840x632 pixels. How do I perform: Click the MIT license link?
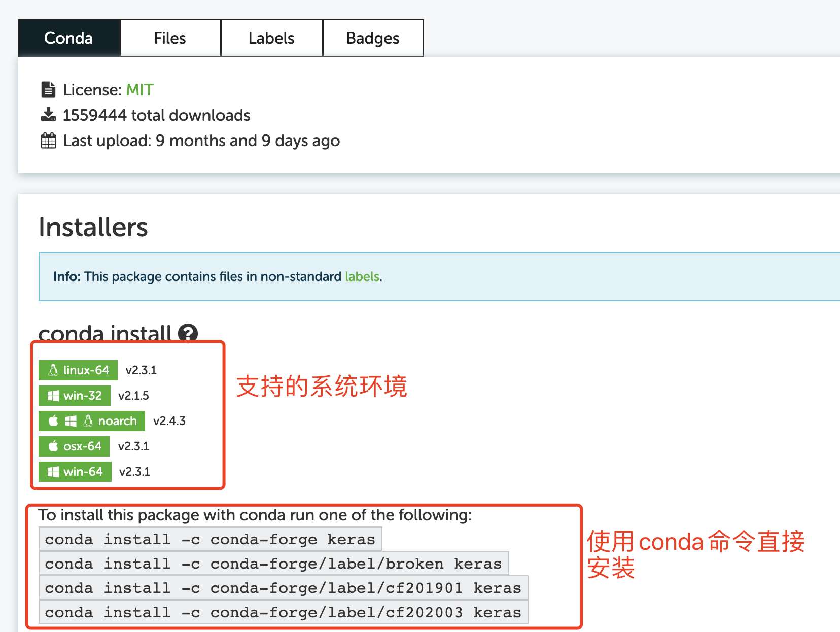click(x=139, y=90)
